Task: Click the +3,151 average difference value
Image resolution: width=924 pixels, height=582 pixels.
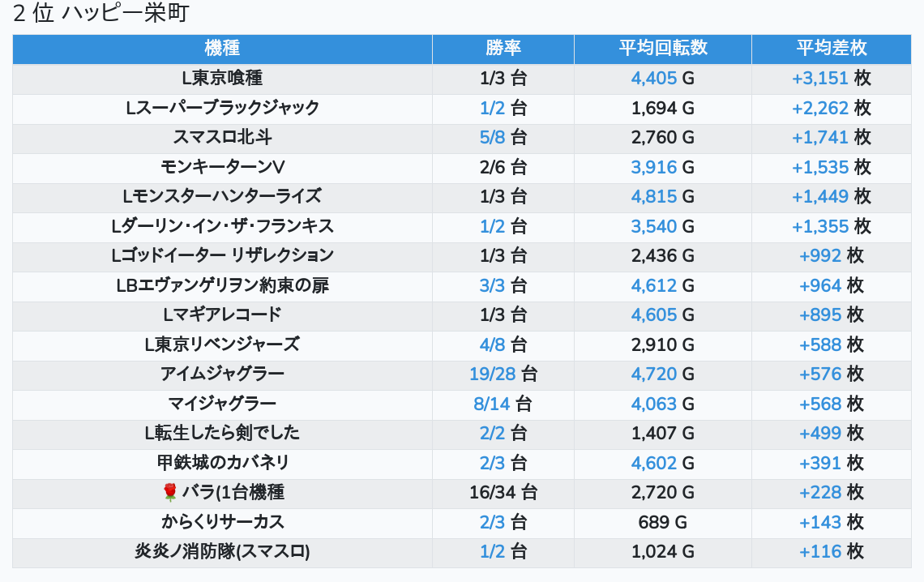Action: [819, 79]
